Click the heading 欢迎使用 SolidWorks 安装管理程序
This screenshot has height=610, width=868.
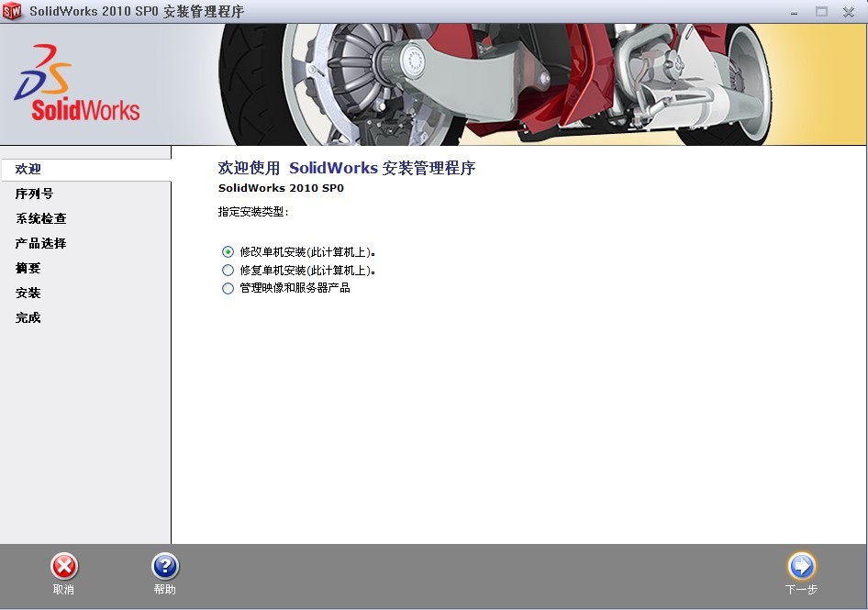tap(347, 168)
